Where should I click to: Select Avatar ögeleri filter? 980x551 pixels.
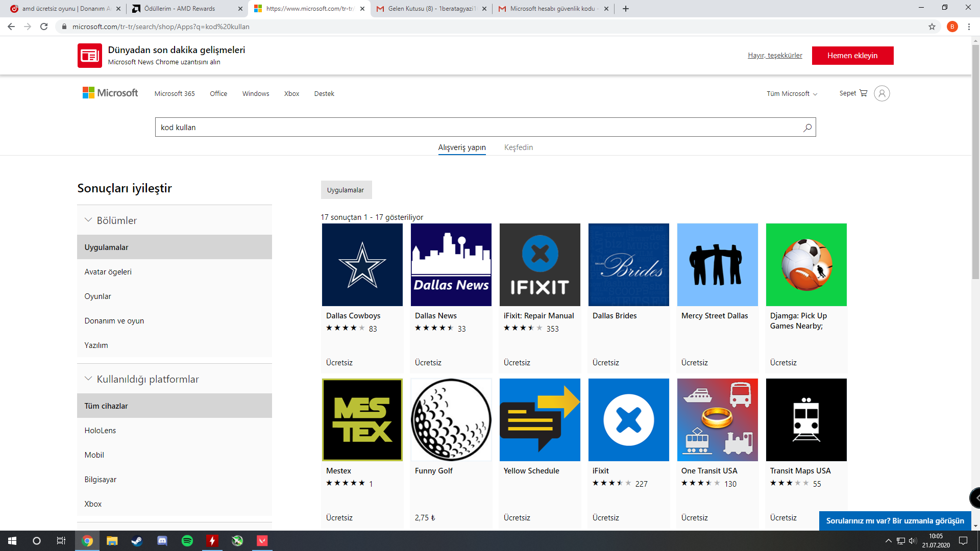175,272
